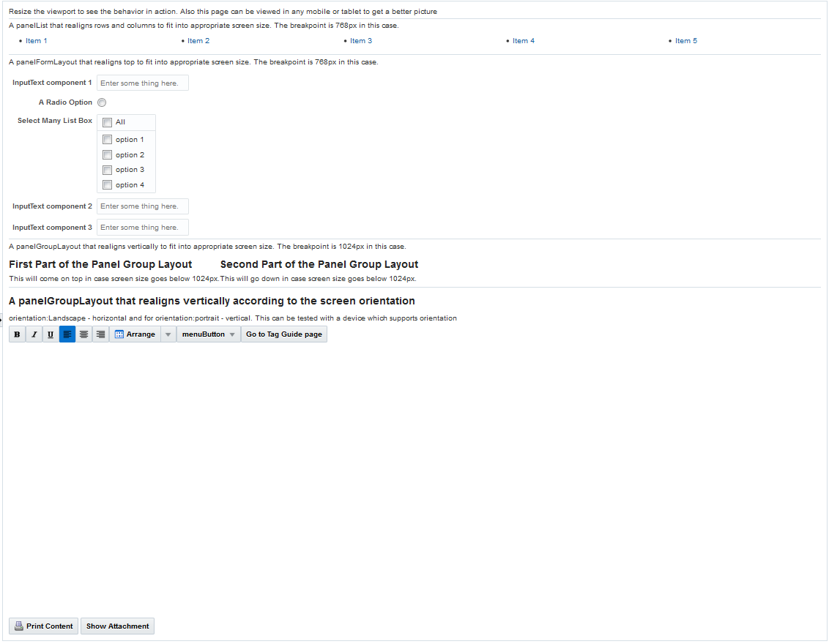
Task: Open the Item 5 link
Action: tap(686, 41)
